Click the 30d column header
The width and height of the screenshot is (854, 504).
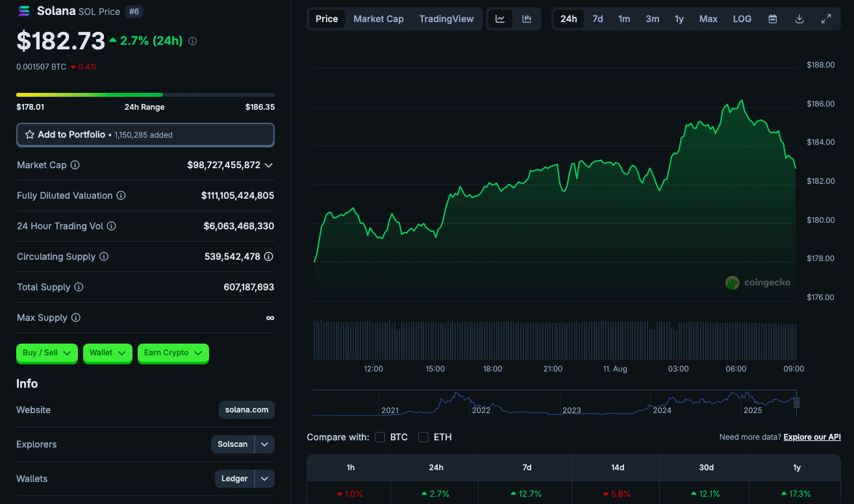pos(707,468)
